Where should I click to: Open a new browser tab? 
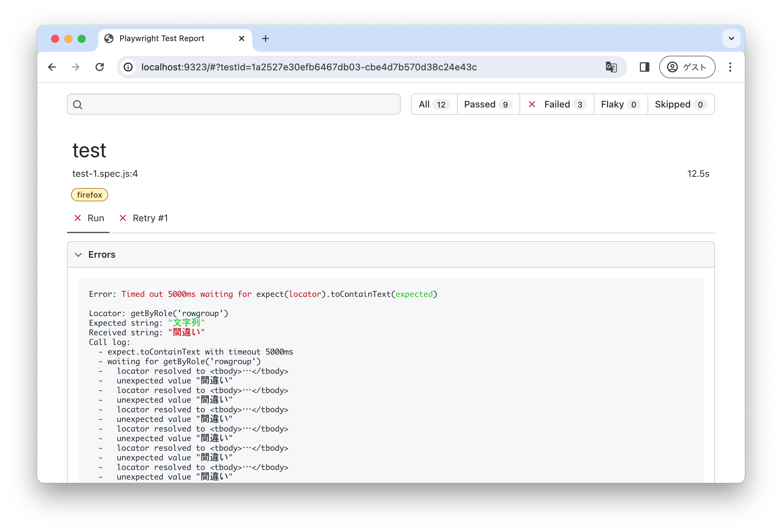(265, 39)
